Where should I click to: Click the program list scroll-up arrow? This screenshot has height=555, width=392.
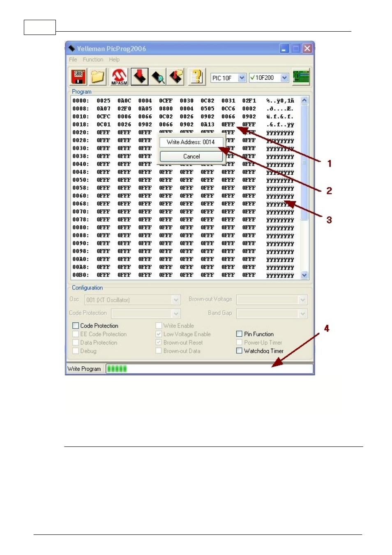point(304,100)
